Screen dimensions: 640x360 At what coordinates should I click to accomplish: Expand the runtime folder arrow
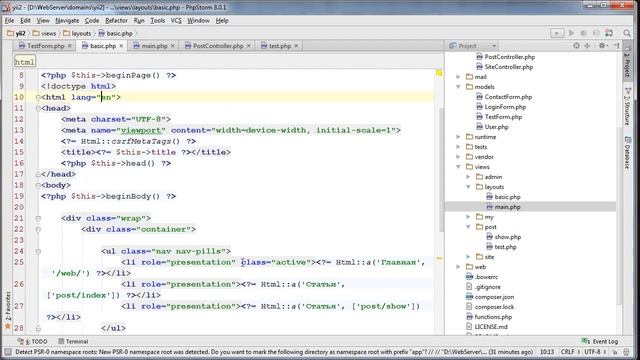pyautogui.click(x=458, y=137)
